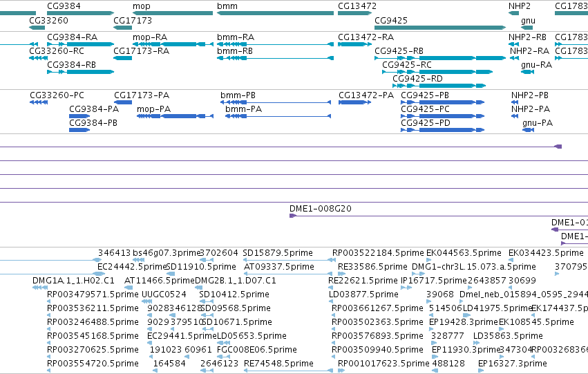Select transcript NHP2-RB label

(x=527, y=37)
